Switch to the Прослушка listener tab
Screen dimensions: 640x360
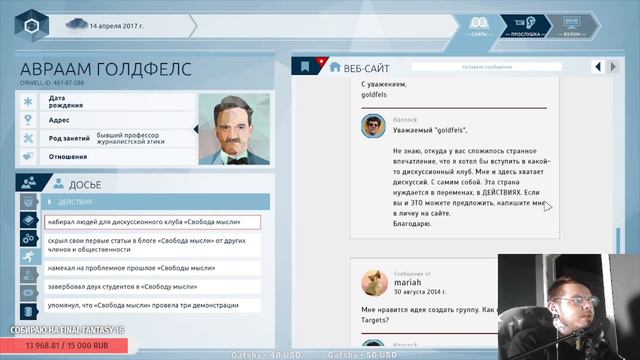click(x=525, y=26)
